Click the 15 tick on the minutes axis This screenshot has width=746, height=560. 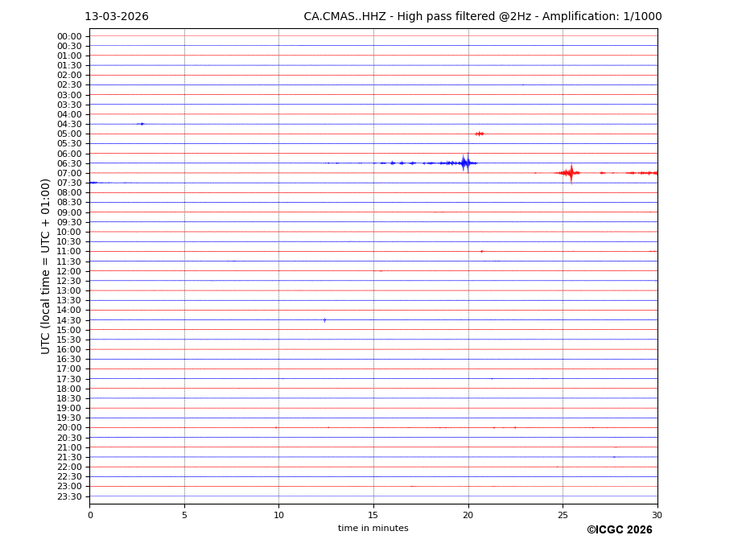(373, 515)
